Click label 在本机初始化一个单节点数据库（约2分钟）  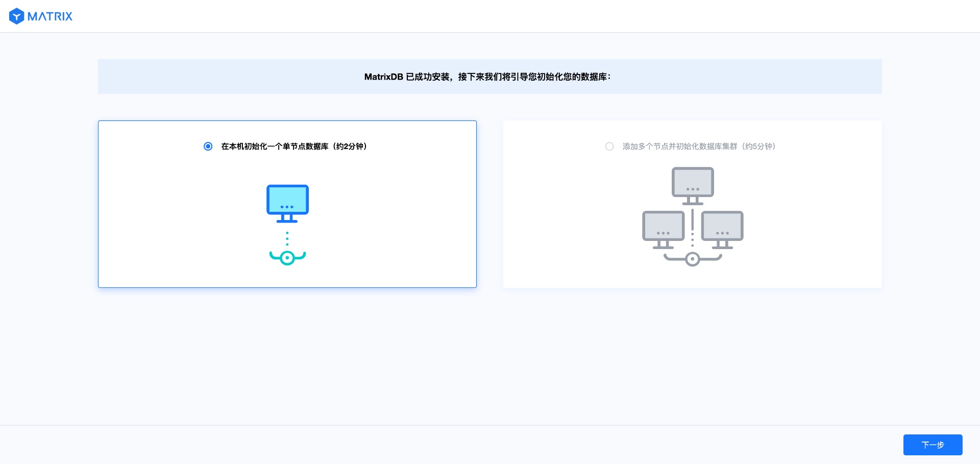294,146
